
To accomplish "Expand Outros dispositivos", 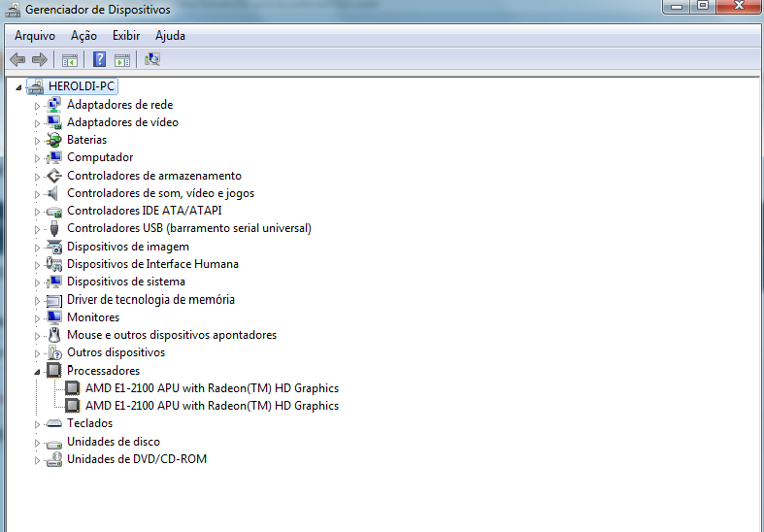I will click(37, 353).
